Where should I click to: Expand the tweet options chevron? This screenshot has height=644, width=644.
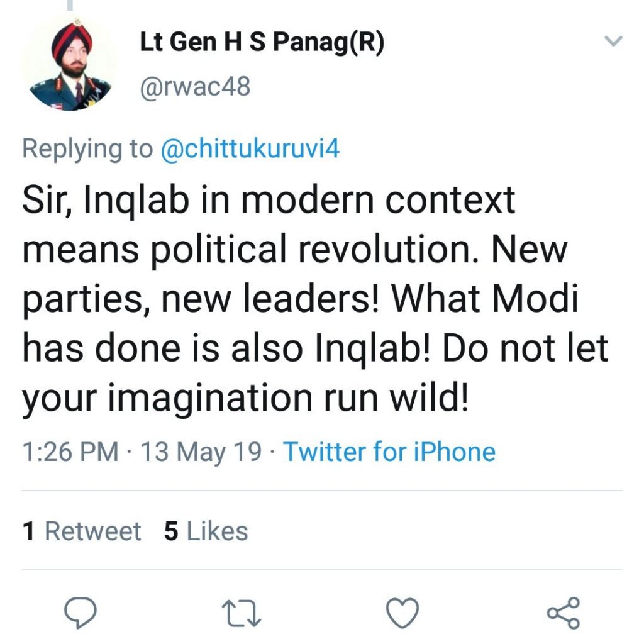coord(614,41)
